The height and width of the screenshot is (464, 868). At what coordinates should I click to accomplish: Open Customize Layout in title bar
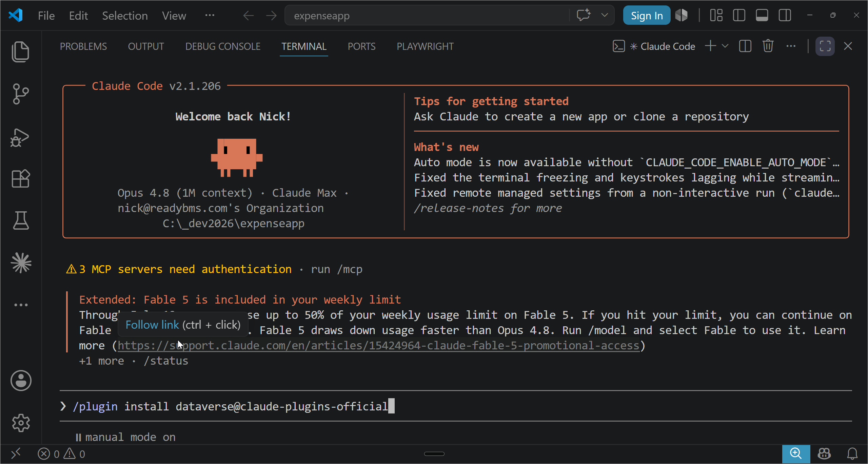(x=716, y=15)
